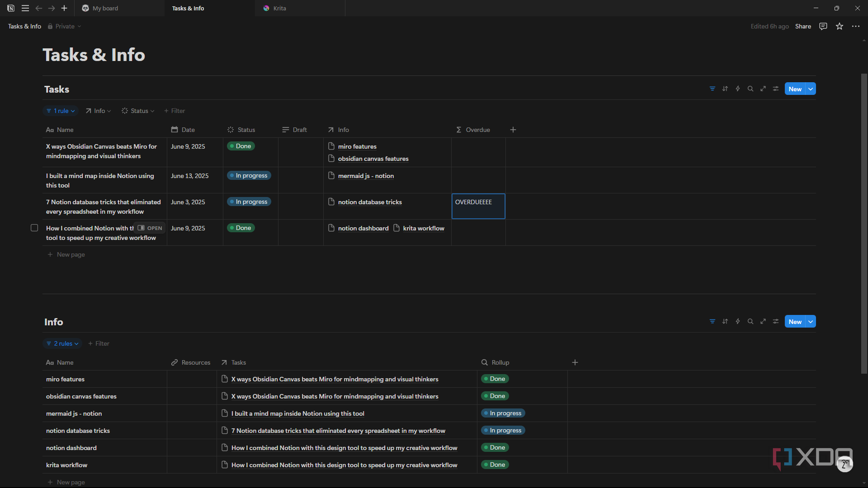This screenshot has height=488, width=868.
Task: Check the row checkbox for the How I combined Notion task
Action: [x=34, y=228]
